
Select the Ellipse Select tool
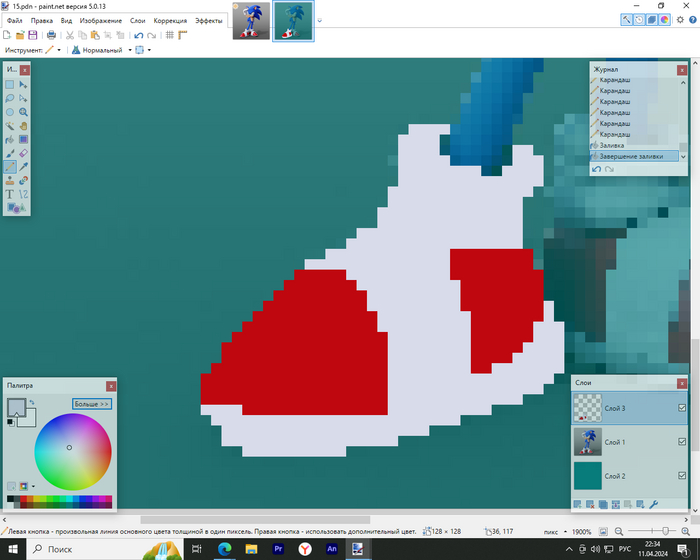10,112
